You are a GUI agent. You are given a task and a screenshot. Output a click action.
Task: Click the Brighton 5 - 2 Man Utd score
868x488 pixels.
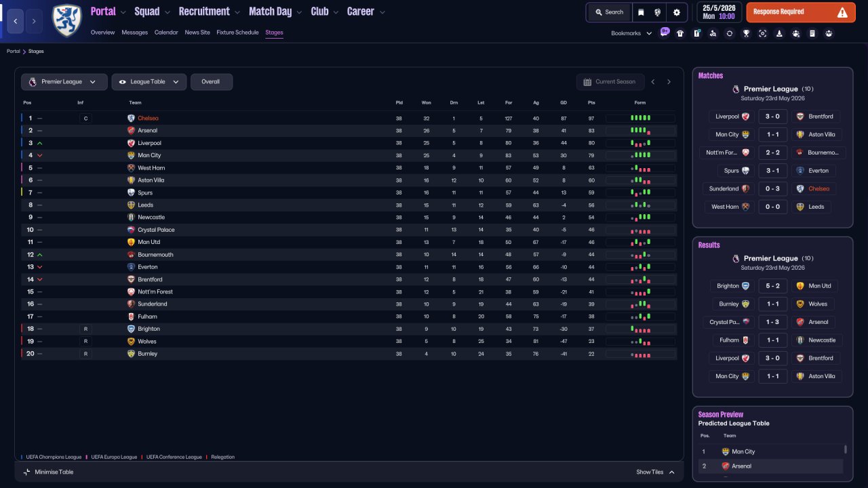click(x=772, y=286)
